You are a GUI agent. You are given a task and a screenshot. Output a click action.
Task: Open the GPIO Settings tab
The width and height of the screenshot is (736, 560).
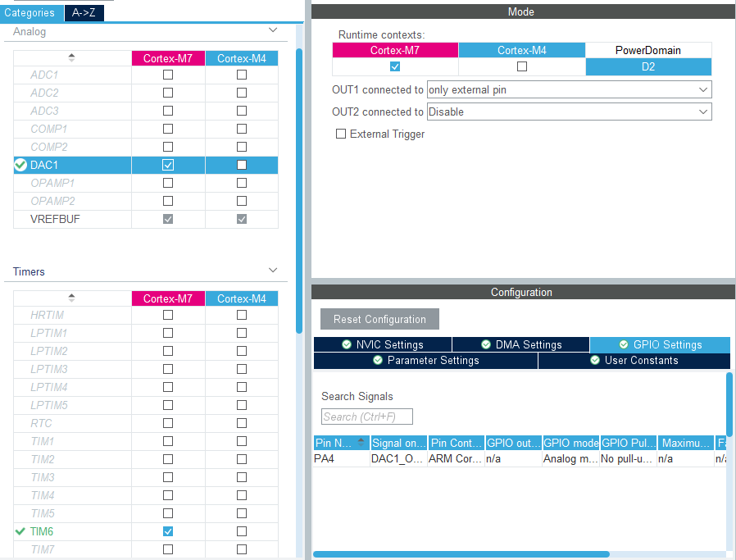point(660,344)
